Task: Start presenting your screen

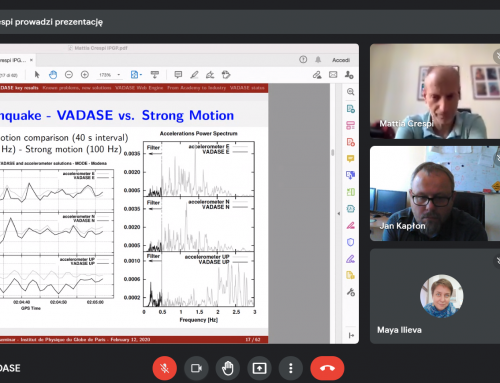Action: click(259, 368)
